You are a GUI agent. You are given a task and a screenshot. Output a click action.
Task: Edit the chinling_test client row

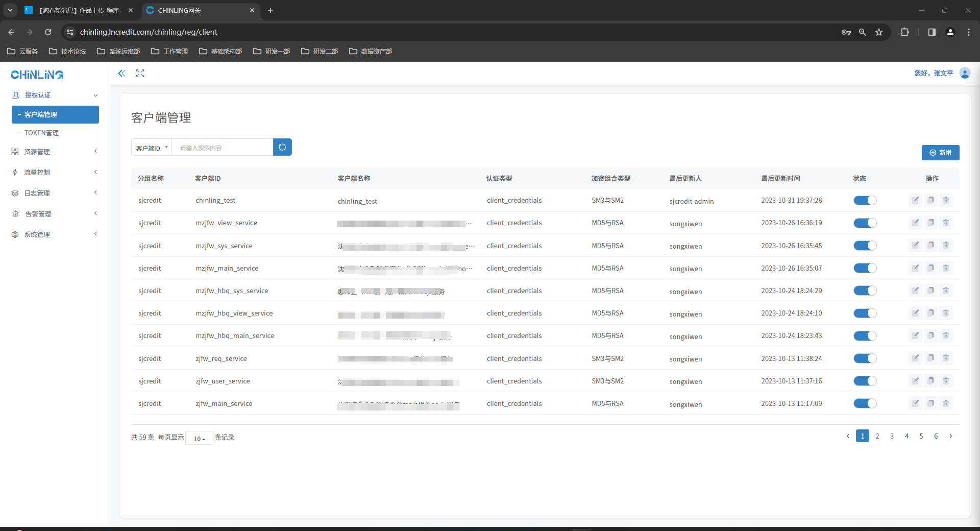point(915,200)
